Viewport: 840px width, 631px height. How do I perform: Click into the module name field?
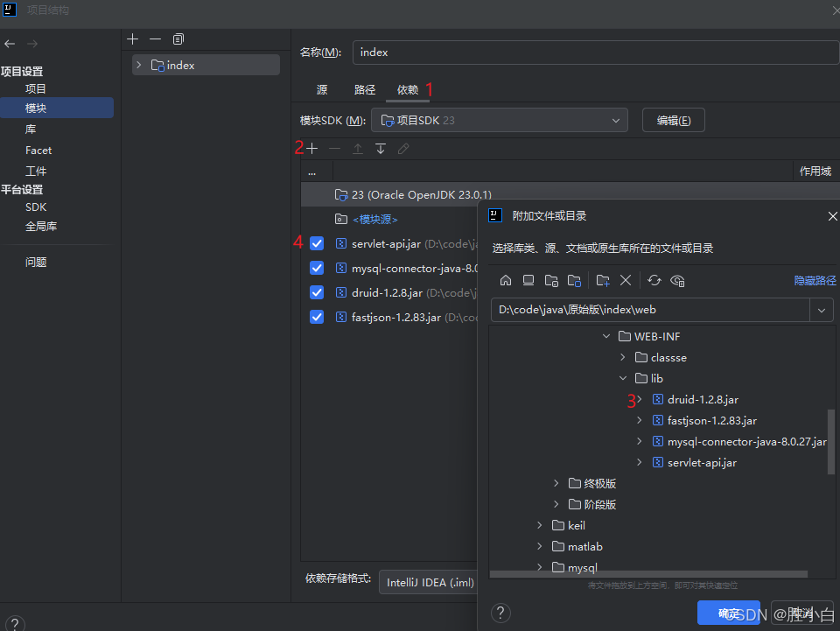pos(596,53)
